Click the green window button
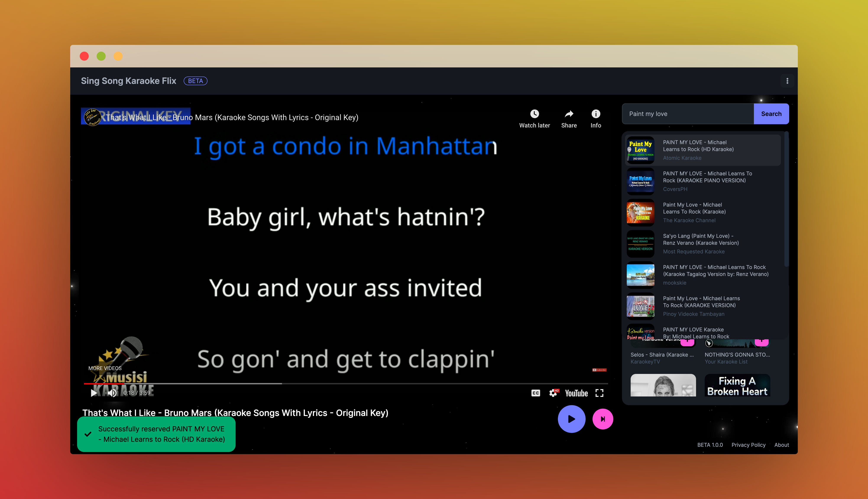The width and height of the screenshot is (868, 499). tap(101, 56)
